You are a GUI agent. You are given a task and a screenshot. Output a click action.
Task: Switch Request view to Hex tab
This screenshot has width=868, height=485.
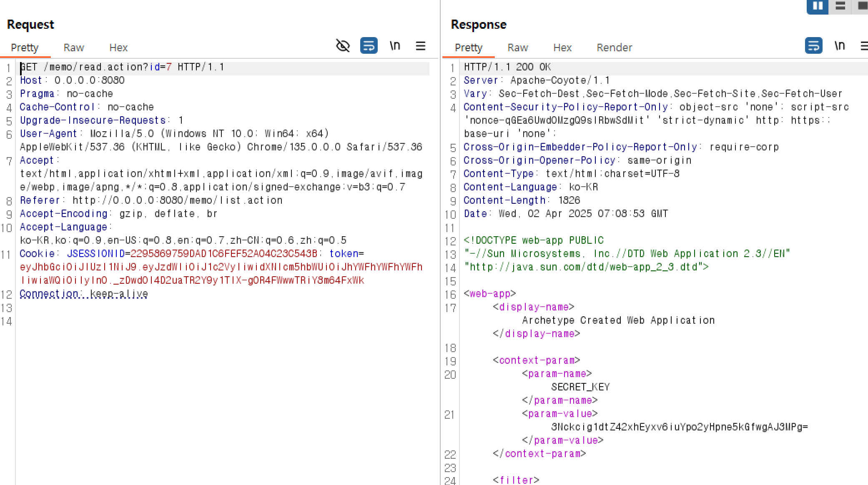point(118,47)
